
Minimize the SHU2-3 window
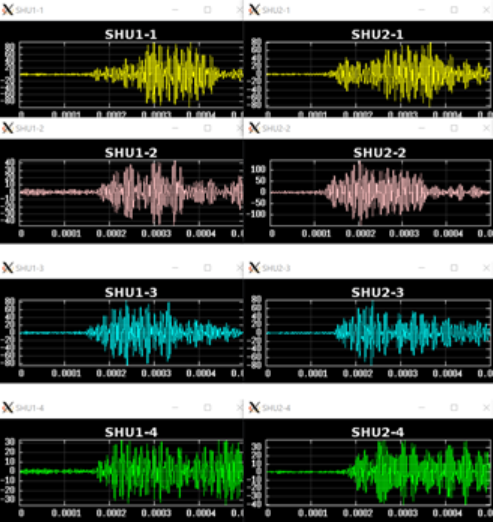click(421, 268)
